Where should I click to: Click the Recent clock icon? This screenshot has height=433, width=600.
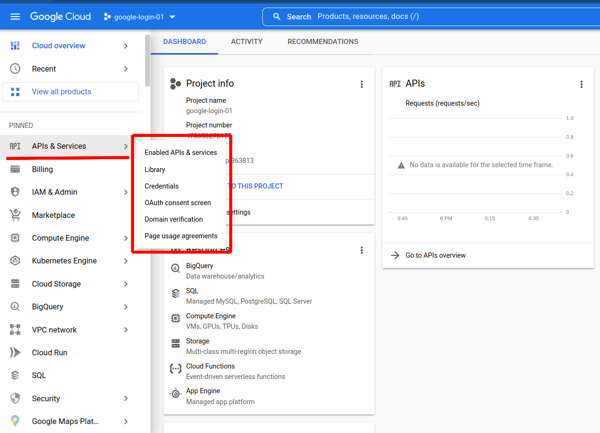tap(15, 69)
